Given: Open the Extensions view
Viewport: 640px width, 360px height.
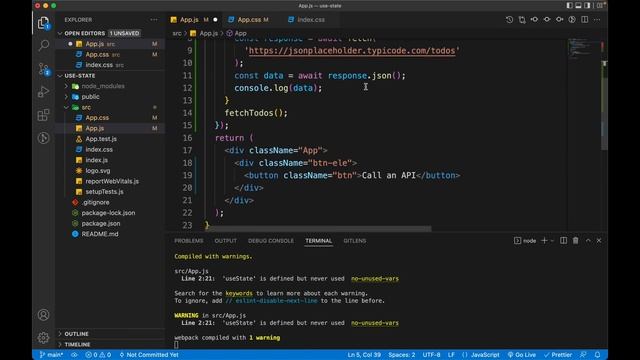Looking at the screenshot, I should [43, 115].
